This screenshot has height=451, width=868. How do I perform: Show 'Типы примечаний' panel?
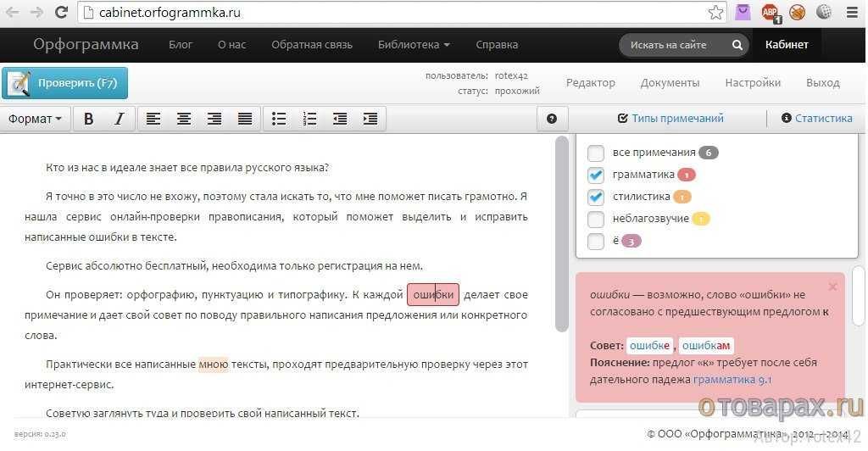click(670, 119)
